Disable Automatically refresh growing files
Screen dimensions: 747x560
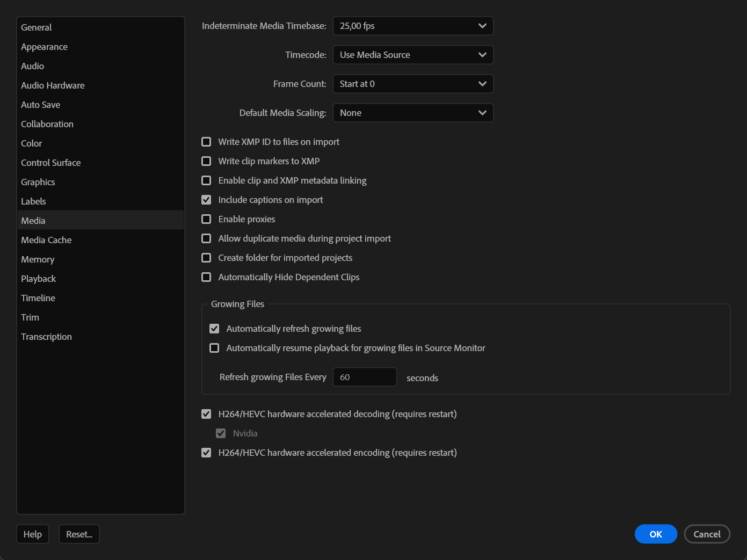(214, 328)
